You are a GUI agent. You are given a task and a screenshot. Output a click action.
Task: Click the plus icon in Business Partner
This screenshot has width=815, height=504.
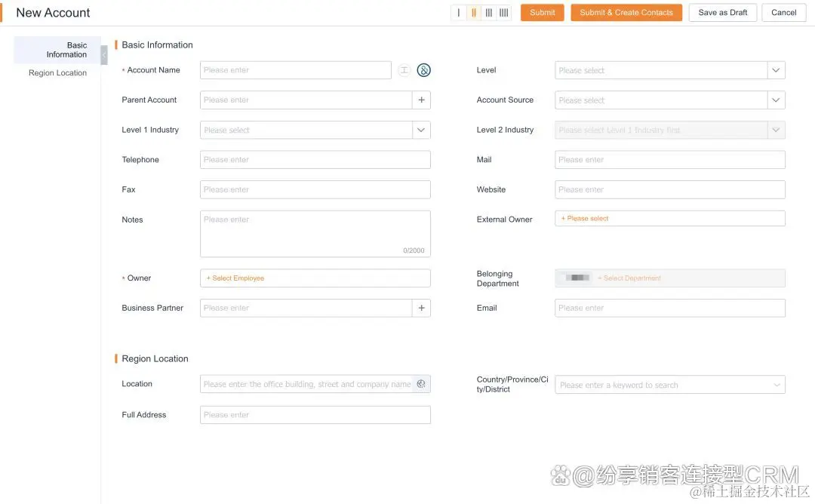click(422, 308)
